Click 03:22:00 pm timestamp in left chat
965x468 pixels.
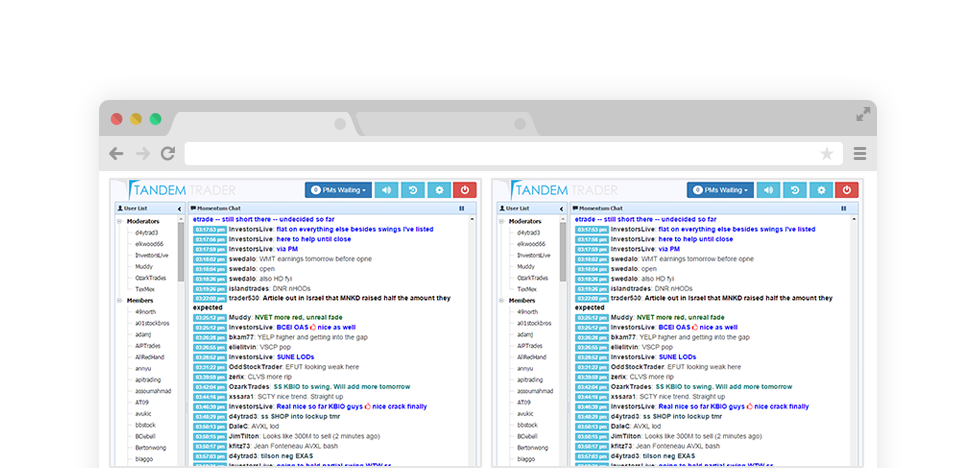point(210,298)
